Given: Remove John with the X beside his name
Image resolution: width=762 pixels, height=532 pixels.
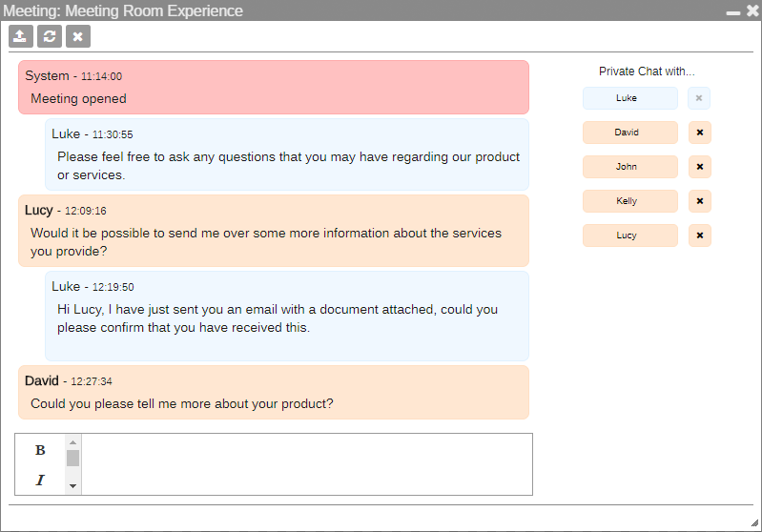Looking at the screenshot, I should coord(700,167).
